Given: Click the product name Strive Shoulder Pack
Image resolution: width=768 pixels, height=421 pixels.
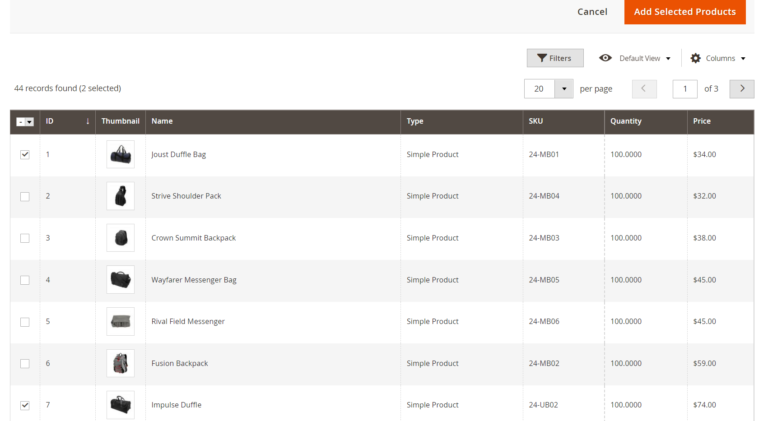Looking at the screenshot, I should [186, 196].
